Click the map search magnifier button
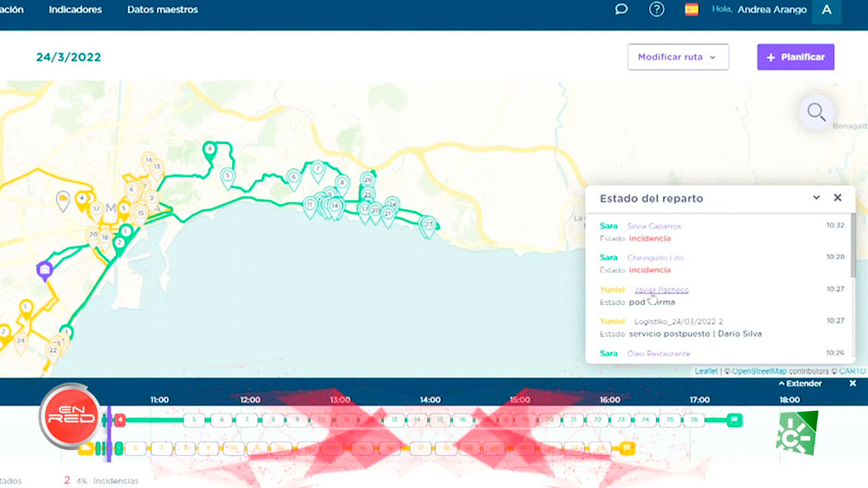868x488 pixels. click(x=816, y=112)
